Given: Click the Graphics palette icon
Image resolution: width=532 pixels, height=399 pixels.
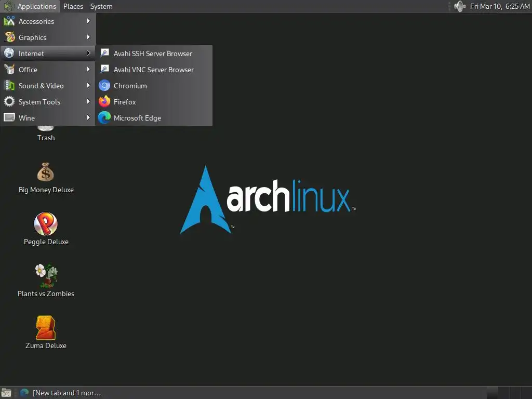Looking at the screenshot, I should (9, 37).
